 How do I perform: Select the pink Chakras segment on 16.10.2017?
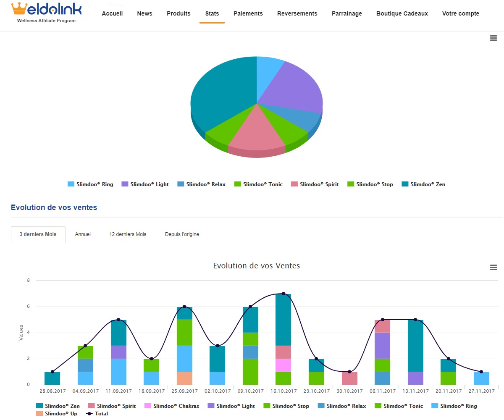point(283,365)
